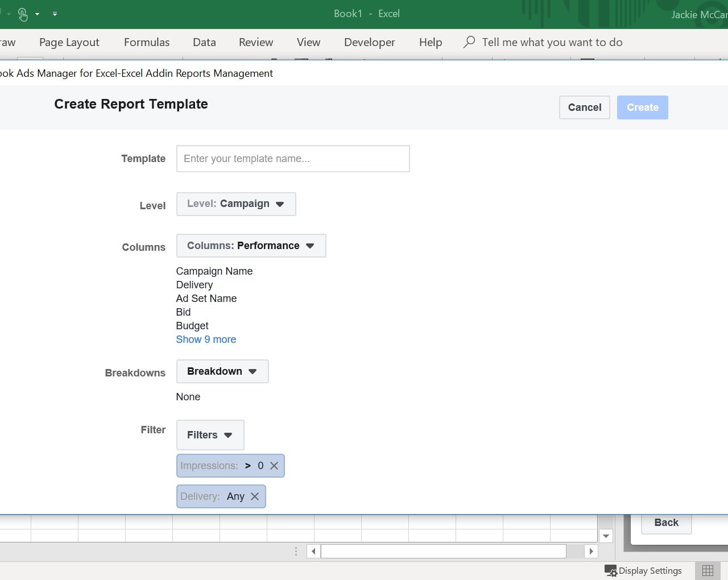
Task: Open the Filters dropdown
Action: click(x=210, y=435)
